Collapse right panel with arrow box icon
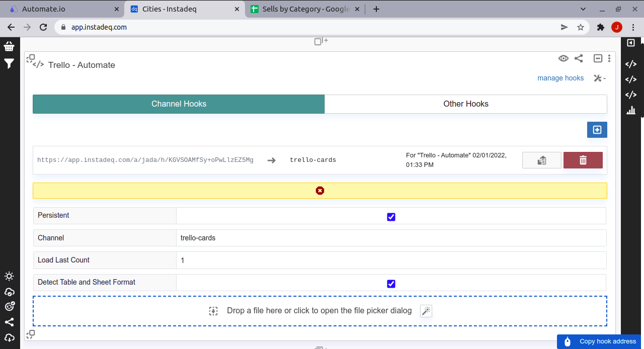The image size is (644, 349). 630,43
